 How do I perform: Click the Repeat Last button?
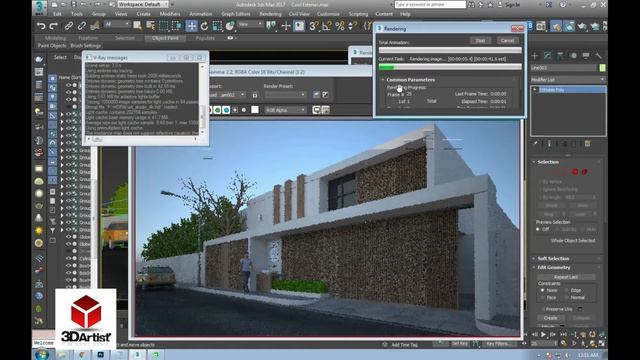tap(566, 277)
